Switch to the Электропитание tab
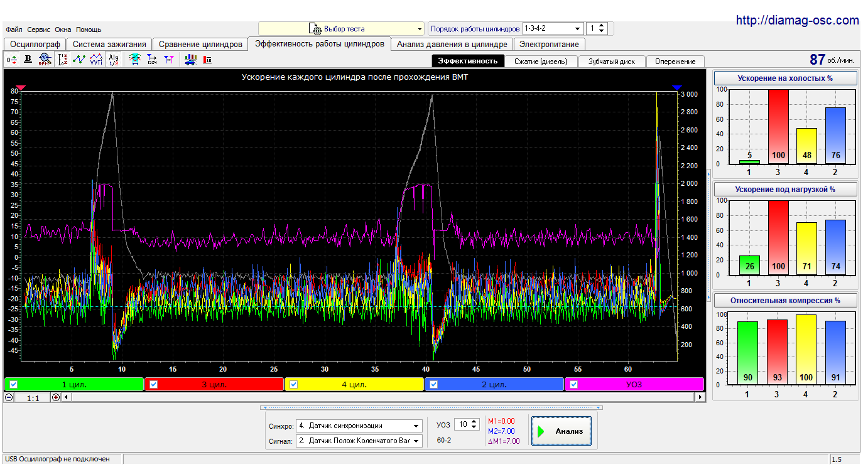The height and width of the screenshot is (467, 868). pyautogui.click(x=550, y=45)
